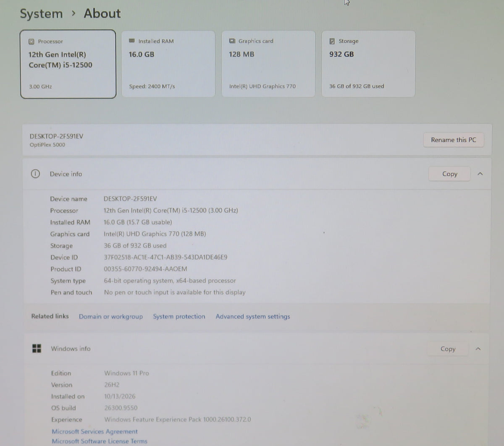
Task: Click the Edition value Windows 11 Pro
Action: click(x=126, y=373)
